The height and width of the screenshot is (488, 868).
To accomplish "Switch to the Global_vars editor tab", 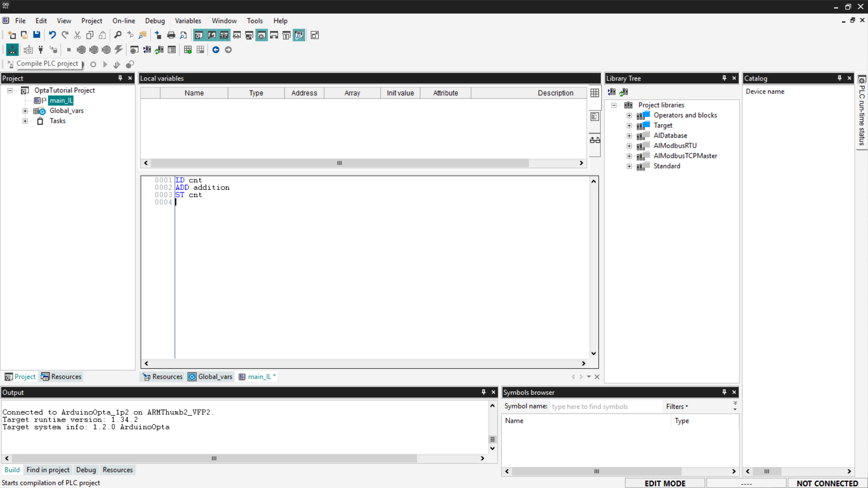I will pyautogui.click(x=211, y=377).
